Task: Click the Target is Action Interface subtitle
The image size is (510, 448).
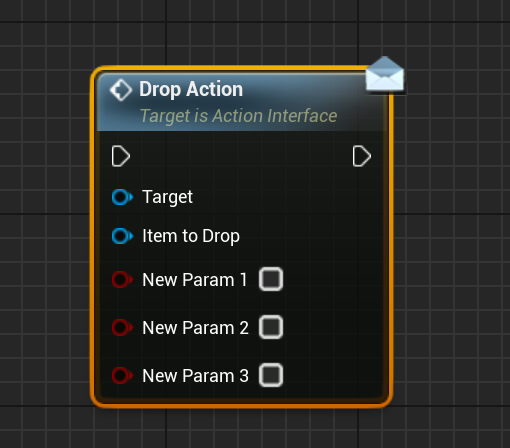Action: [x=239, y=116]
